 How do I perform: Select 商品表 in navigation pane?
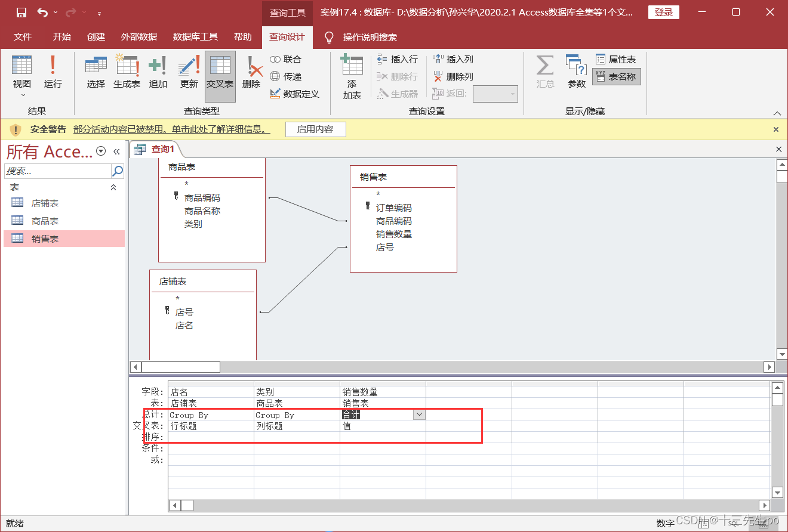(64, 221)
